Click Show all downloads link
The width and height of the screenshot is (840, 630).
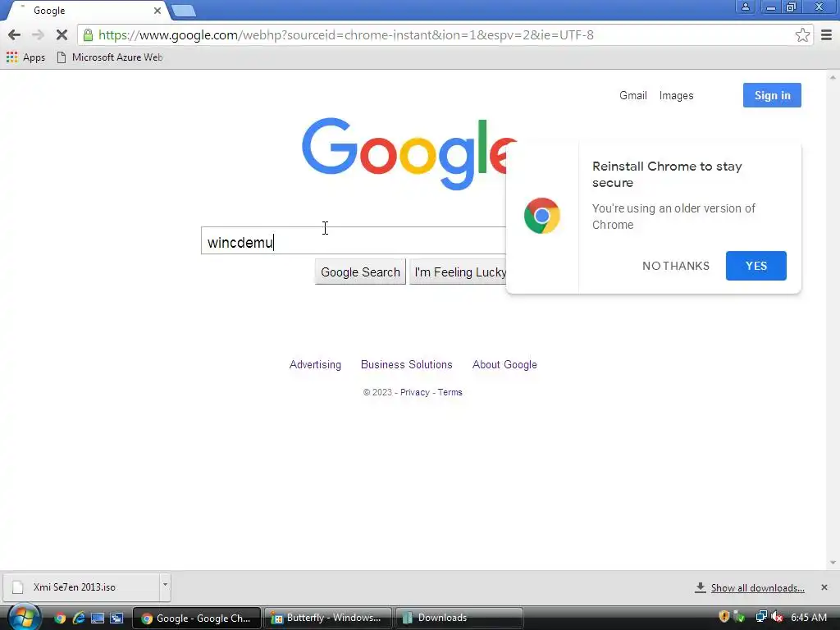757,588
